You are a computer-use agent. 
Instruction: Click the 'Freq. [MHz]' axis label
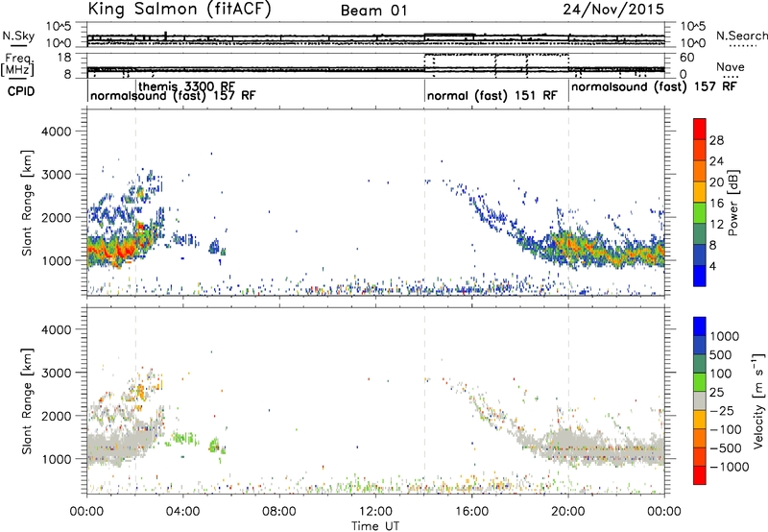coord(18,65)
